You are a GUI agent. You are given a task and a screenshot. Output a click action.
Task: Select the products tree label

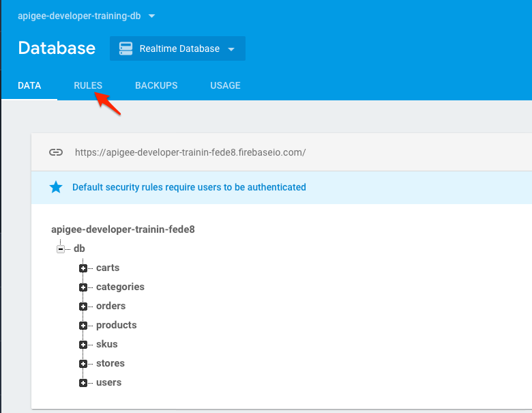coord(117,326)
